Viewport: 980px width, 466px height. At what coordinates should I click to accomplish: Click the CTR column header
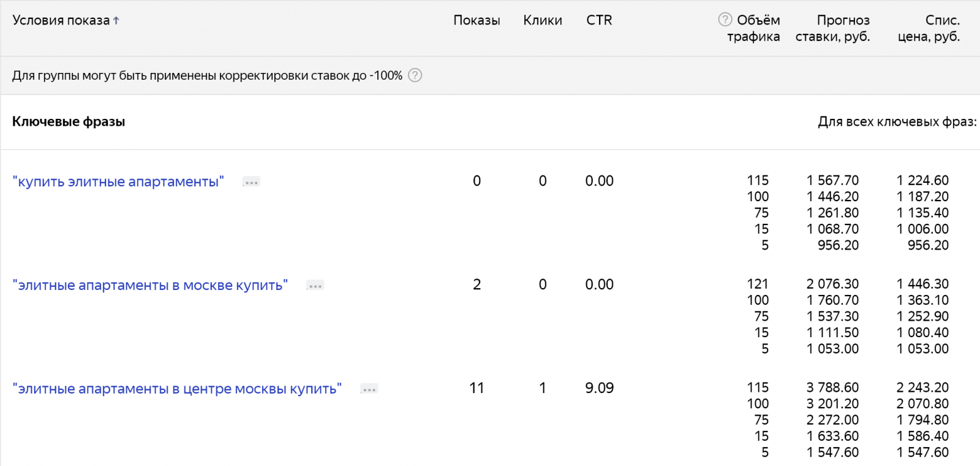point(599,20)
